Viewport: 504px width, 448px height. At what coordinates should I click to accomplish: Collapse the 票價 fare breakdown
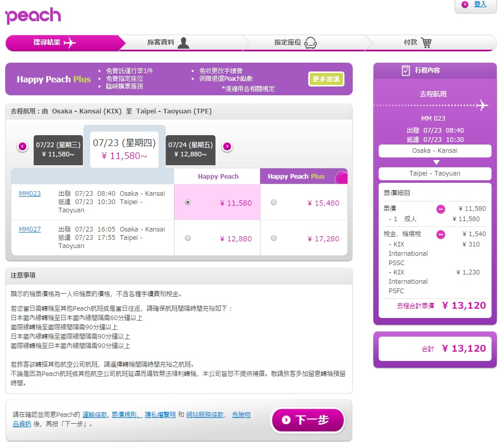click(x=441, y=209)
